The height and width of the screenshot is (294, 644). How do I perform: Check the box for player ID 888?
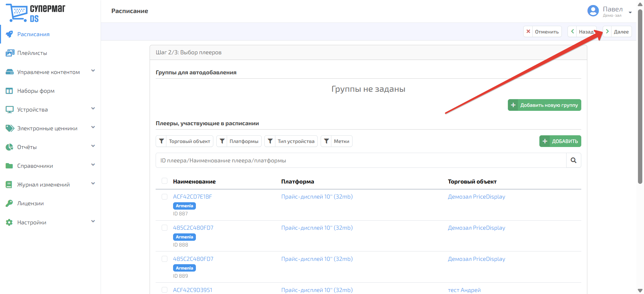pyautogui.click(x=164, y=228)
